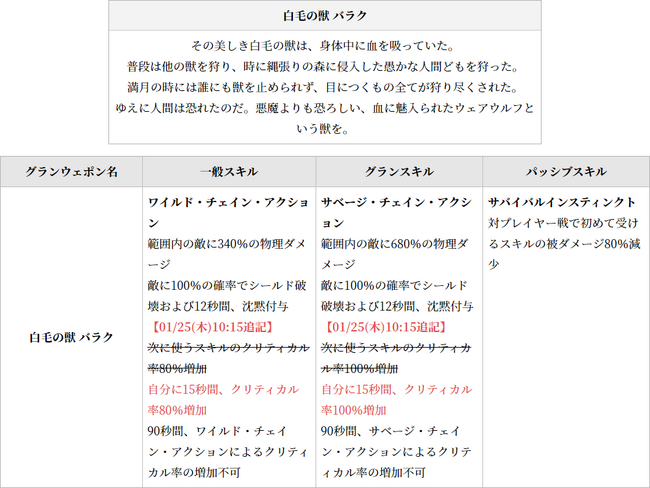This screenshot has width=650, height=488.
Task: Click skill name 'ワイルド・チェイン・アクション'
Action: 228,212
